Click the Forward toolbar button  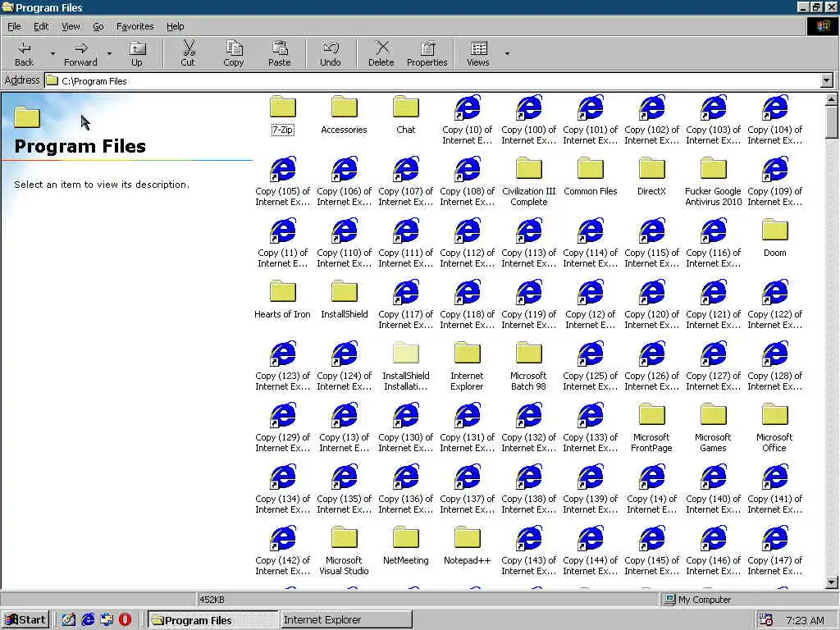pos(81,53)
